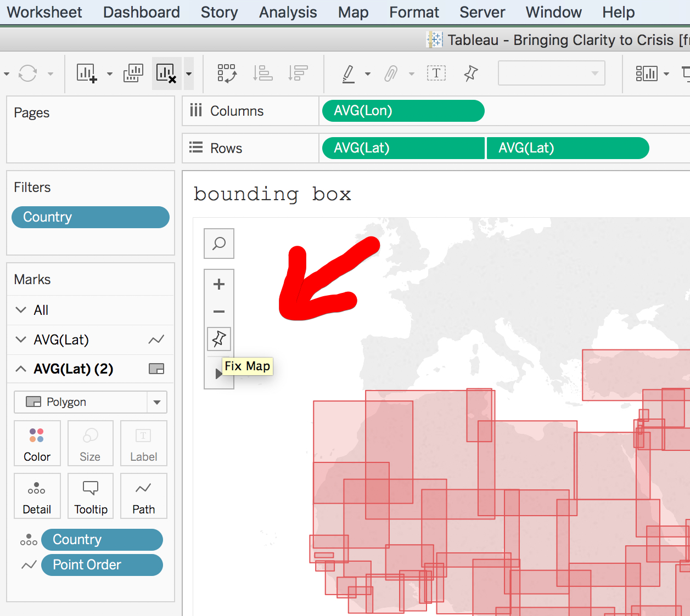Click the Show mark labels T icon
Image resolution: width=690 pixels, height=616 pixels.
pyautogui.click(x=436, y=73)
